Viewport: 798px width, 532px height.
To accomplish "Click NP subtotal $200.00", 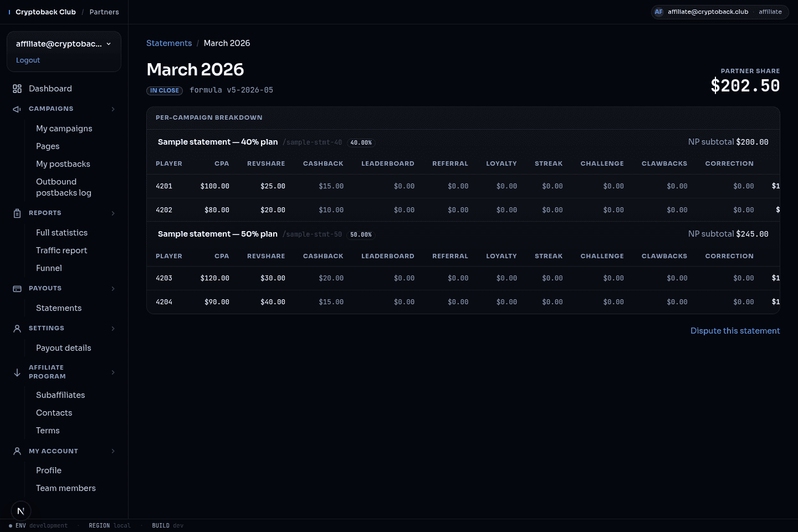I will point(728,142).
